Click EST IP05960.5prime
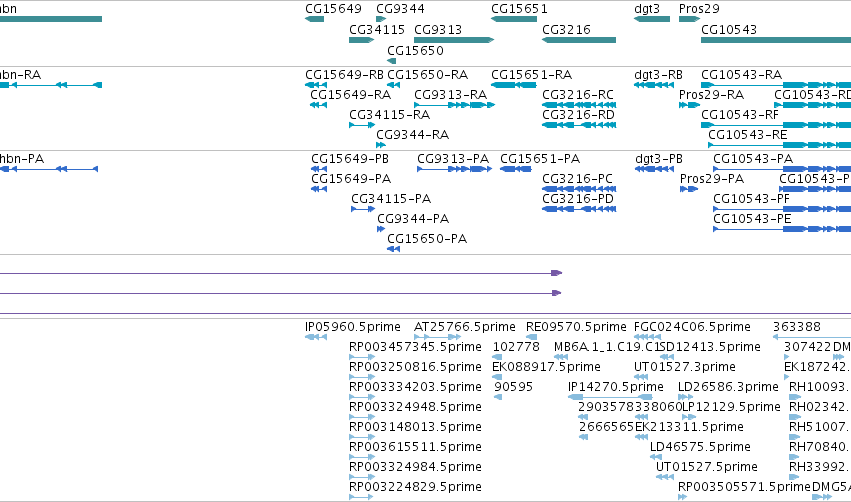Viewport: 851px width, 502px height. tap(353, 327)
